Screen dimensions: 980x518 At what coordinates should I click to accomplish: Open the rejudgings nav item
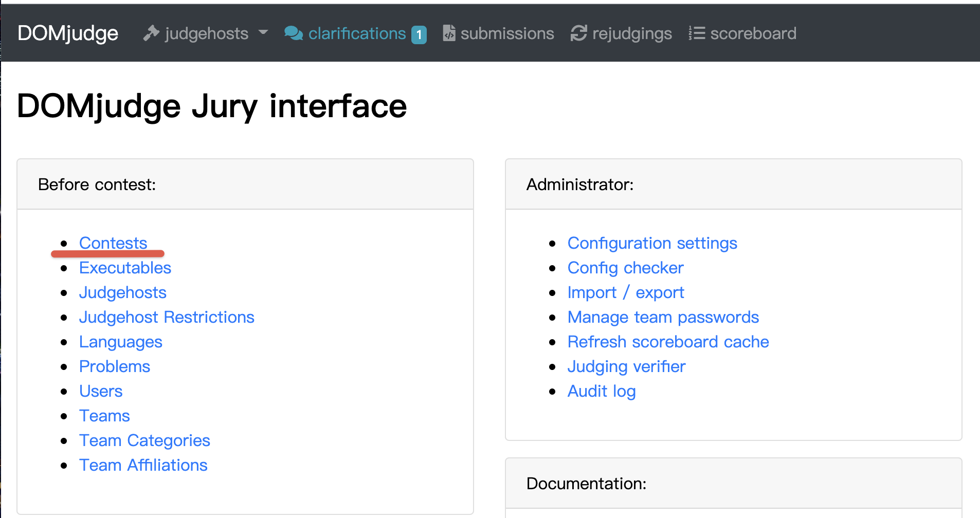[631, 33]
